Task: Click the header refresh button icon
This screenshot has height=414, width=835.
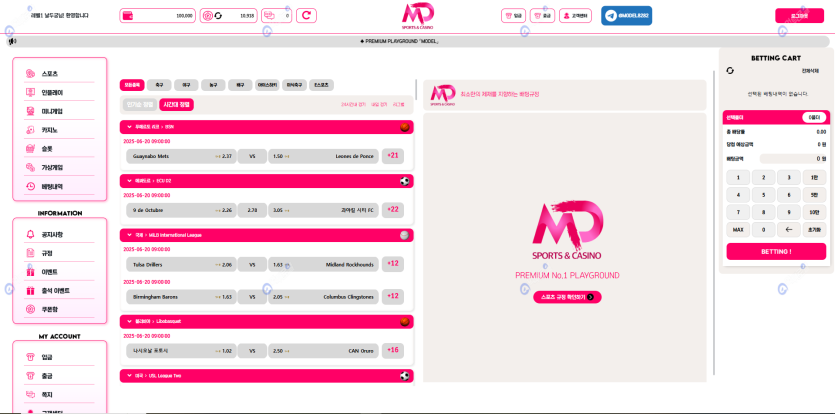Action: tap(306, 15)
